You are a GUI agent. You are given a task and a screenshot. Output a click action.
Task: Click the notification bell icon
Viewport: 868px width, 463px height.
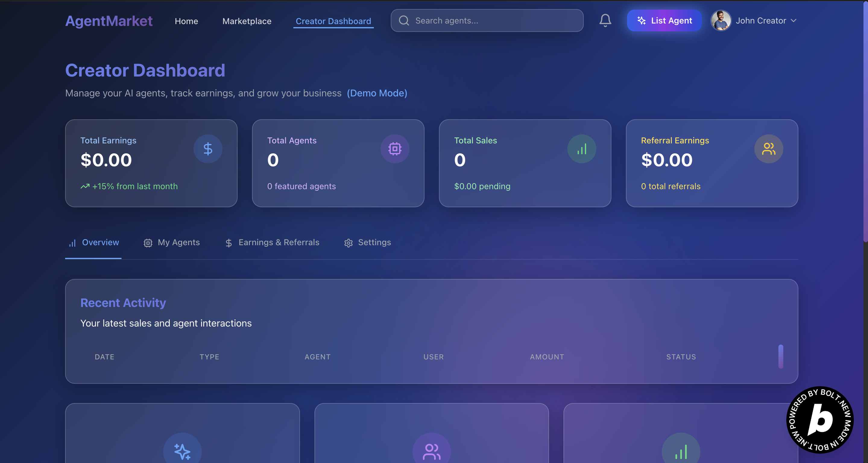(605, 20)
